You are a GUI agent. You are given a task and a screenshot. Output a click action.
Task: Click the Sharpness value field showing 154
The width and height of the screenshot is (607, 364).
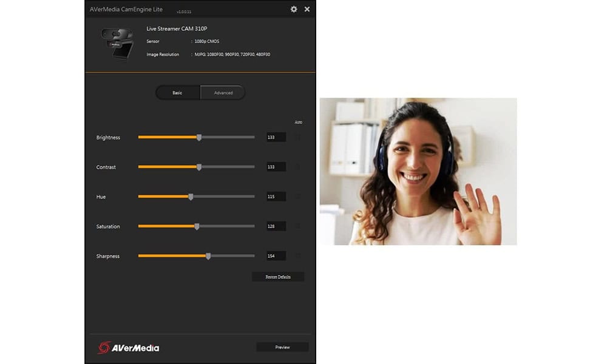coord(276,256)
